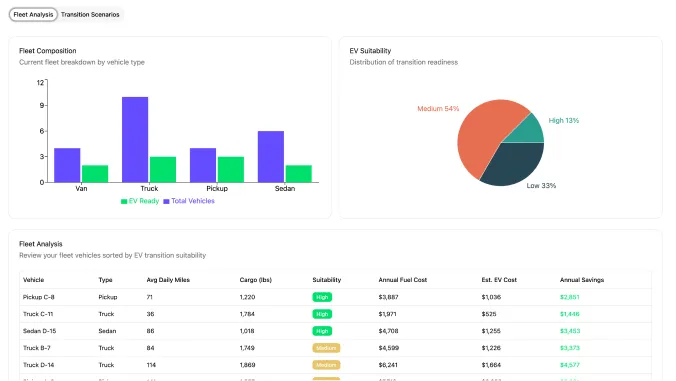Image resolution: width=676 pixels, height=381 pixels.
Task: Select the Truck total vehicles bar
Action: click(135, 140)
